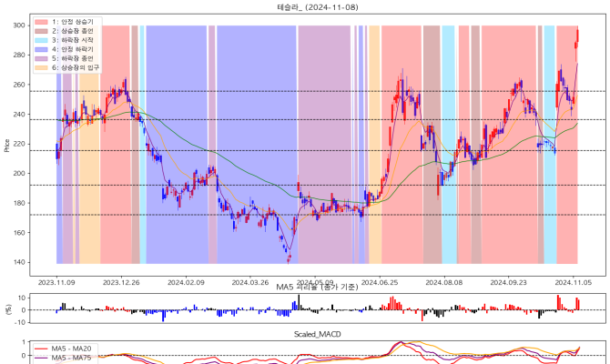Select the legend label '4: 안정 하락기'
Image resolution: width=610 pixels, height=364 pixels.
tap(75, 48)
